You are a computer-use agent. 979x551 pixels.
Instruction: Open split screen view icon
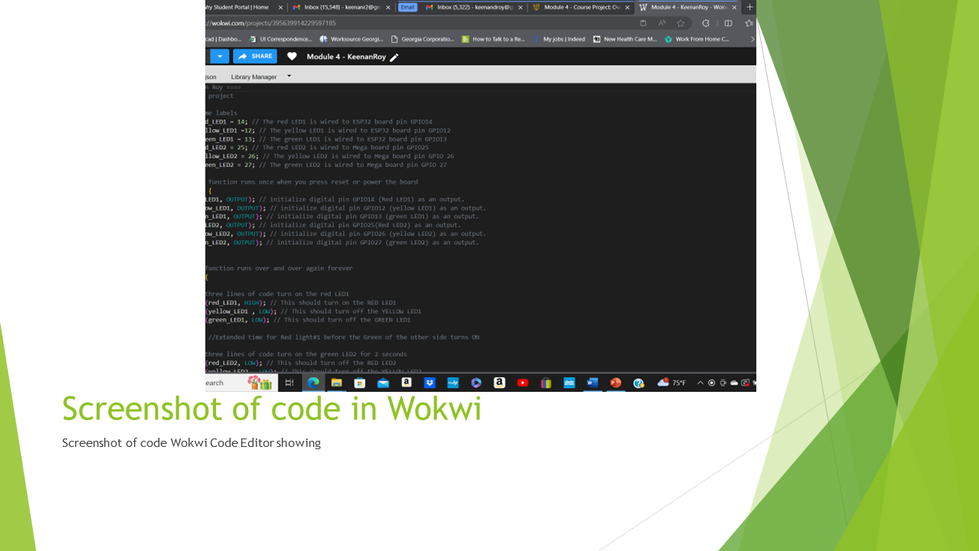point(728,23)
